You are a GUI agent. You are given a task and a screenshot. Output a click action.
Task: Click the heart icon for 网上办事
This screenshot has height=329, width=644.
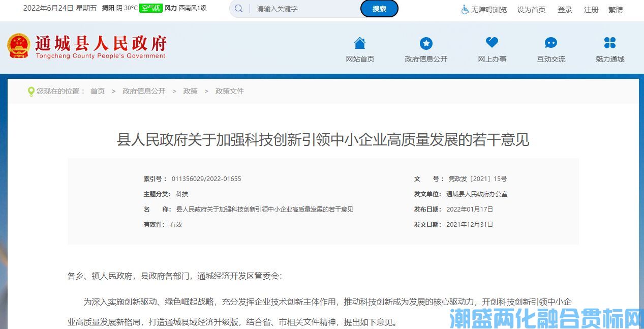coord(492,43)
